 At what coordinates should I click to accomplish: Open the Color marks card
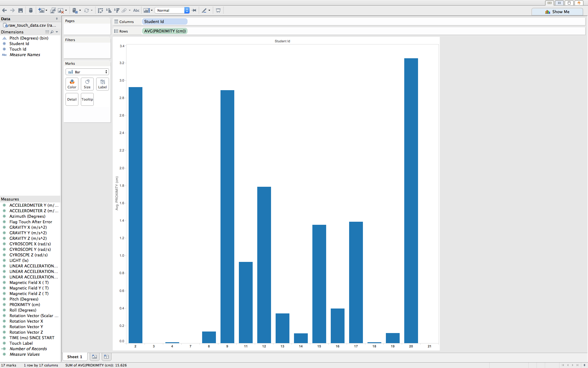coord(72,84)
